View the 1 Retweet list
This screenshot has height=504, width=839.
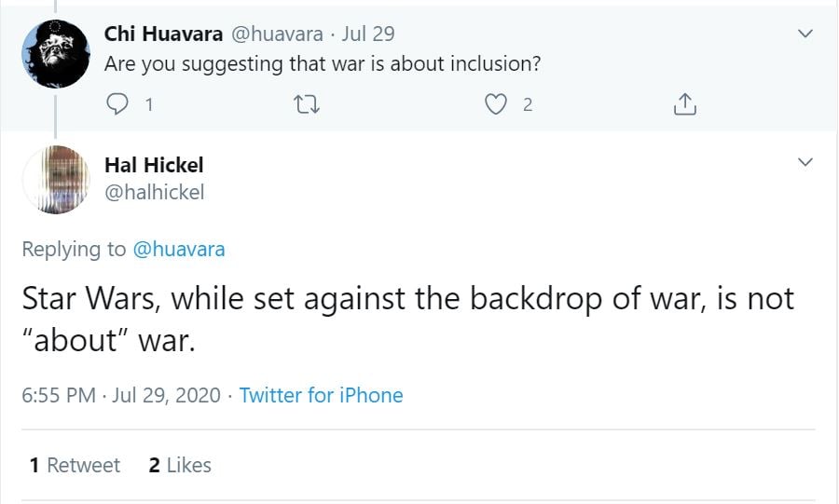click(75, 465)
